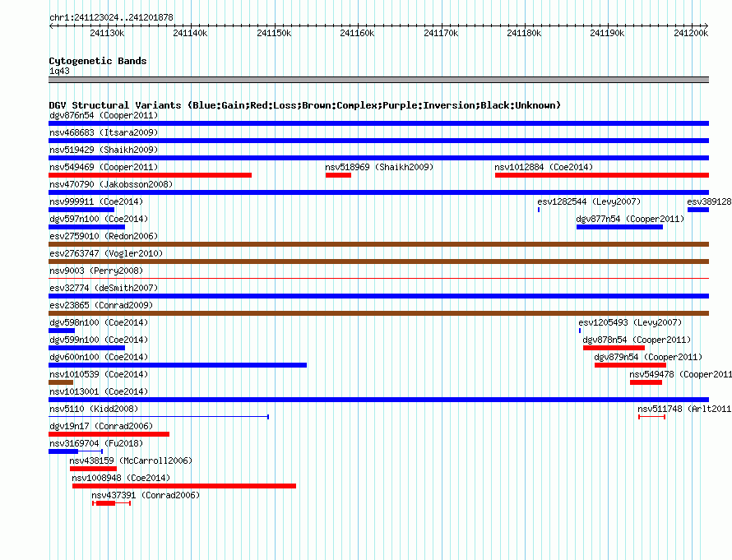Open the esv23865 (Conrad2009) variant label
The width and height of the screenshot is (732, 560).
pos(101,305)
